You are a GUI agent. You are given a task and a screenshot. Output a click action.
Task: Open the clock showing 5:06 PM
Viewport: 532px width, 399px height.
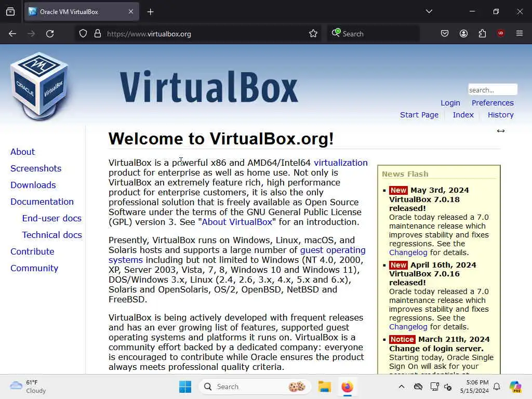tap(474, 387)
